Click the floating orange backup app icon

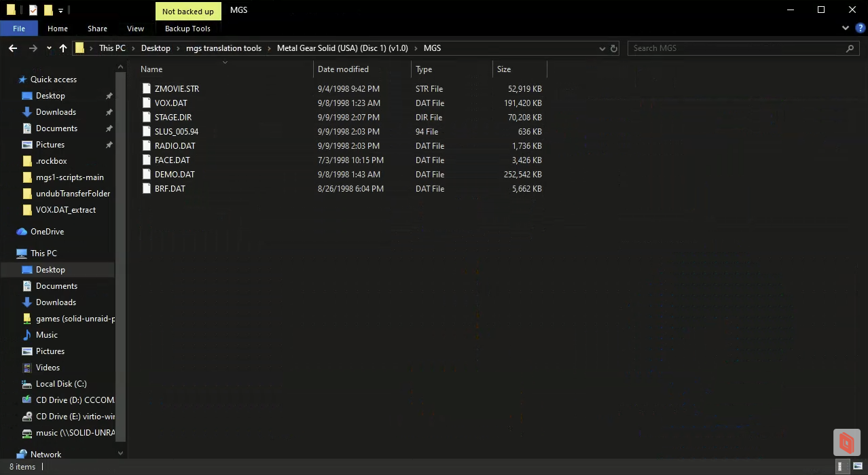846,442
